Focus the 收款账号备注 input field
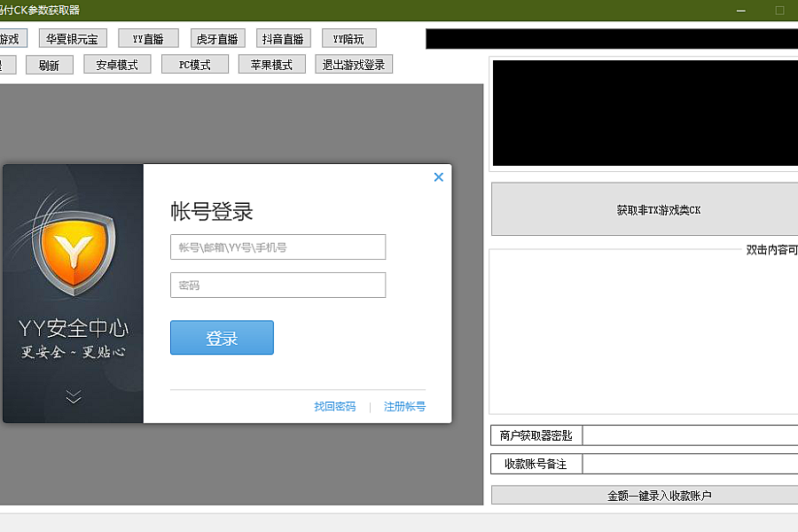The width and height of the screenshot is (798, 532). (690, 464)
